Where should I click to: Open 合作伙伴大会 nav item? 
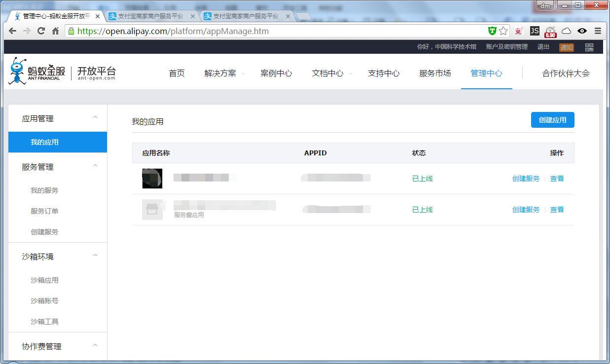click(x=566, y=73)
